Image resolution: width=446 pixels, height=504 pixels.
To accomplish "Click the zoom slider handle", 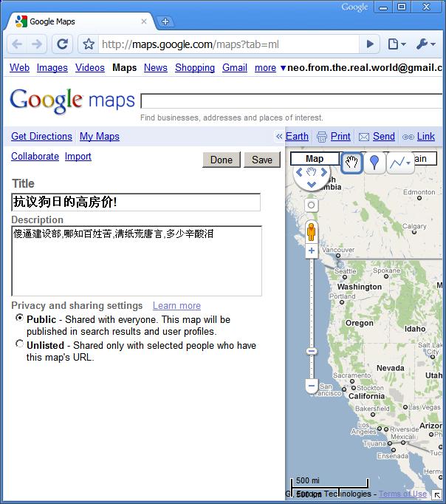I will point(311,351).
